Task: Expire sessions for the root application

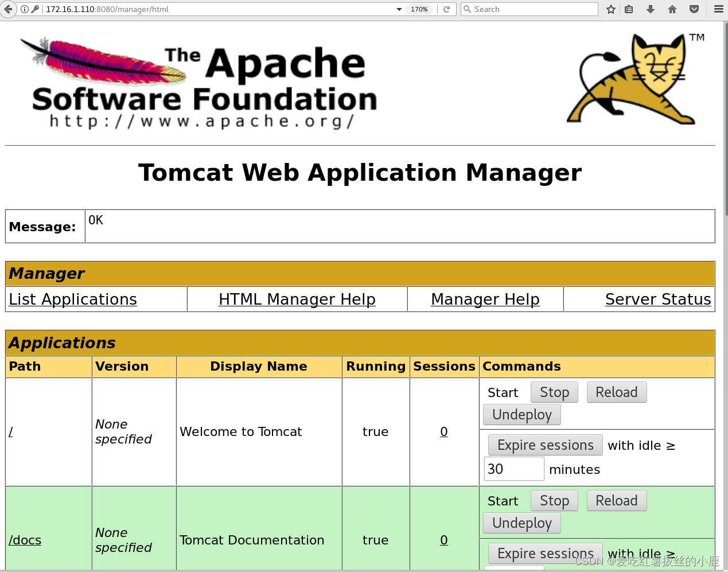Action: (544, 445)
